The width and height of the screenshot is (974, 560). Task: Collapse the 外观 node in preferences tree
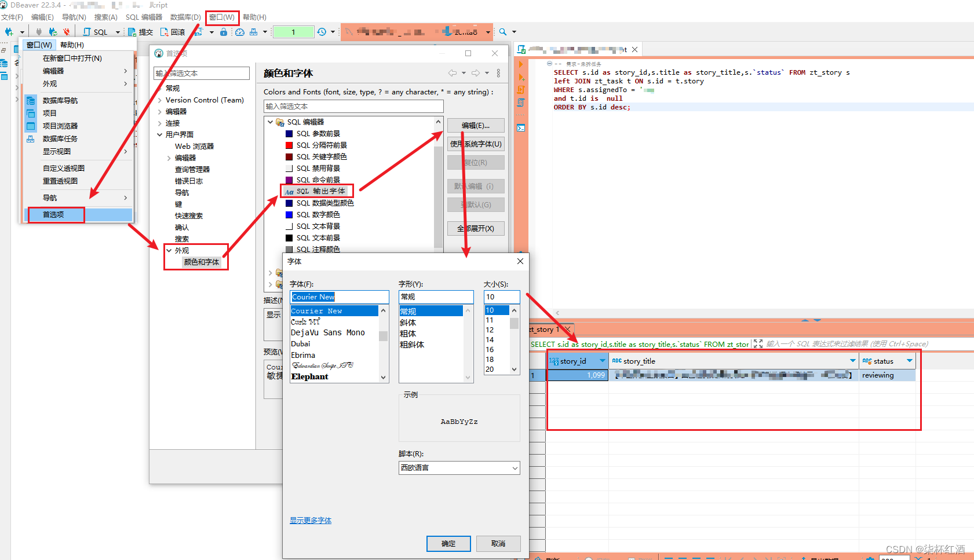click(169, 251)
